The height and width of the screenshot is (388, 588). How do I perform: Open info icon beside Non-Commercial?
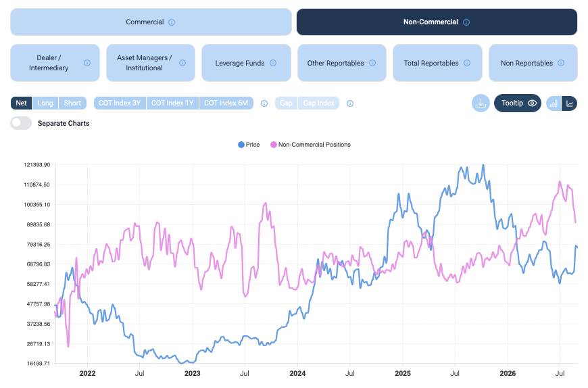(466, 22)
